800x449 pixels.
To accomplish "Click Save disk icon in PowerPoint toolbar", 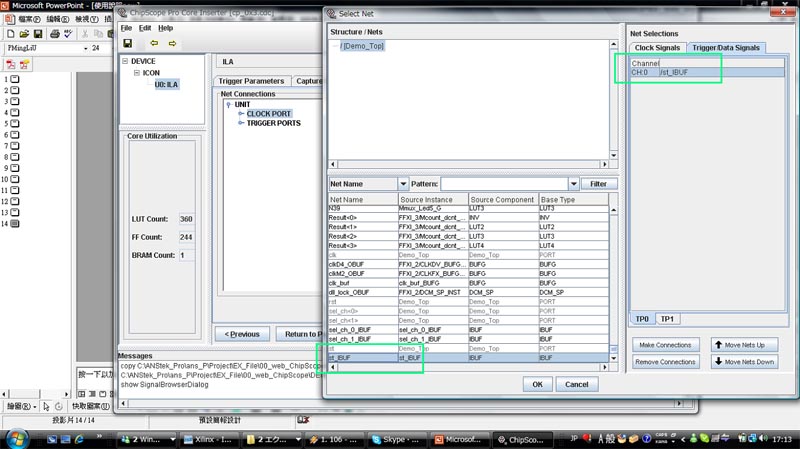I will [38, 34].
